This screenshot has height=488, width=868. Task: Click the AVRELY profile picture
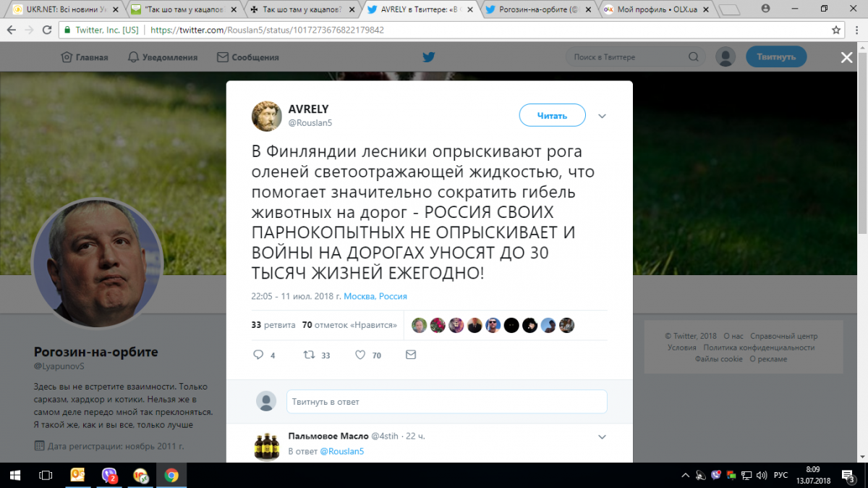266,116
